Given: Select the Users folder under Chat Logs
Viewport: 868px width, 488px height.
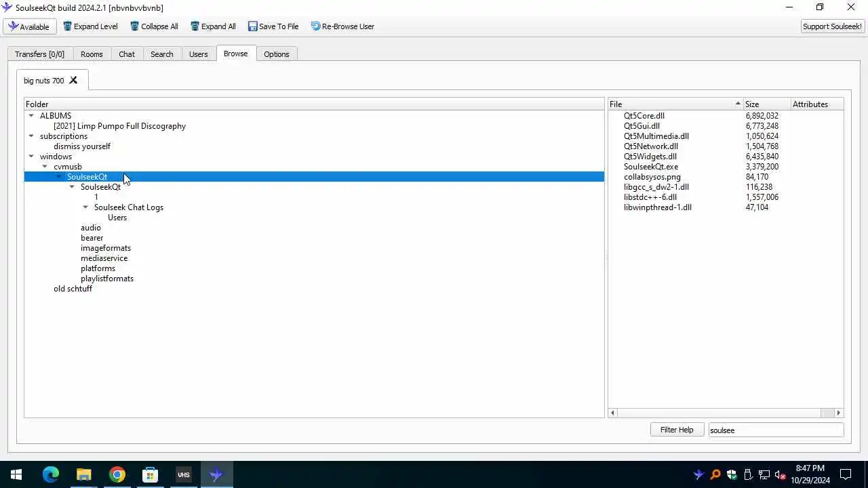Looking at the screenshot, I should click(x=117, y=218).
